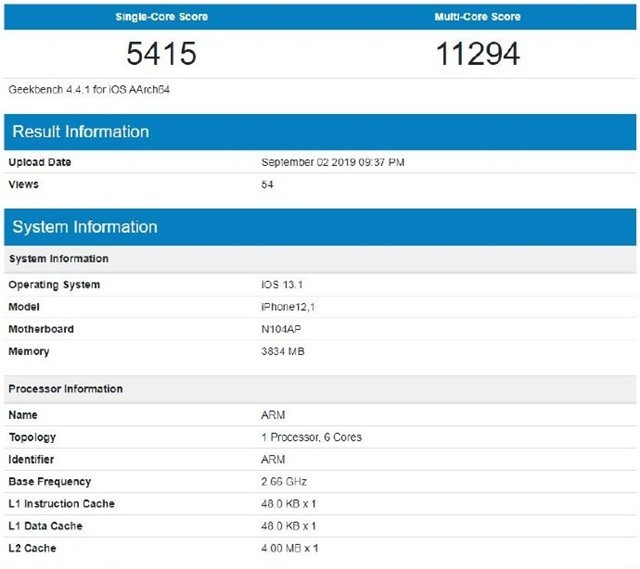Click the Model label
Screen dimensions: 640x569
click(24, 307)
